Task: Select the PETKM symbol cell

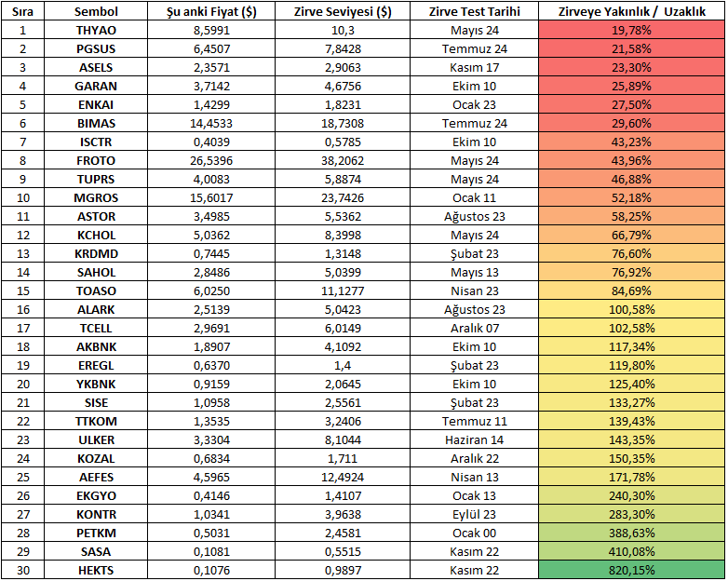Action: pos(96,533)
